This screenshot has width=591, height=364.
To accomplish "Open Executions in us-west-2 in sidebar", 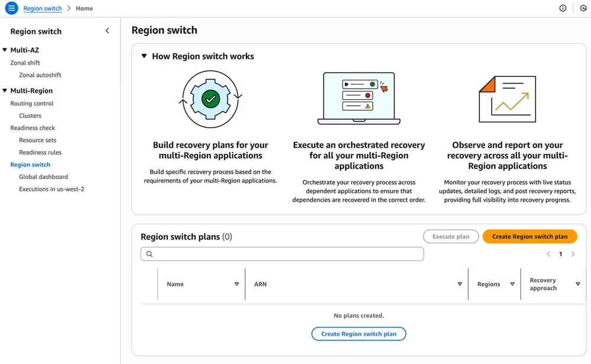I will pyautogui.click(x=51, y=189).
